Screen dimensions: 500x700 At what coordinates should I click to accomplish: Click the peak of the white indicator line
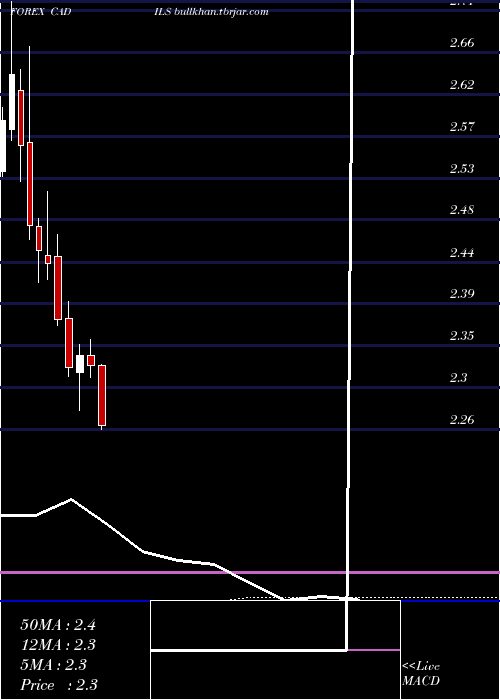71,499
